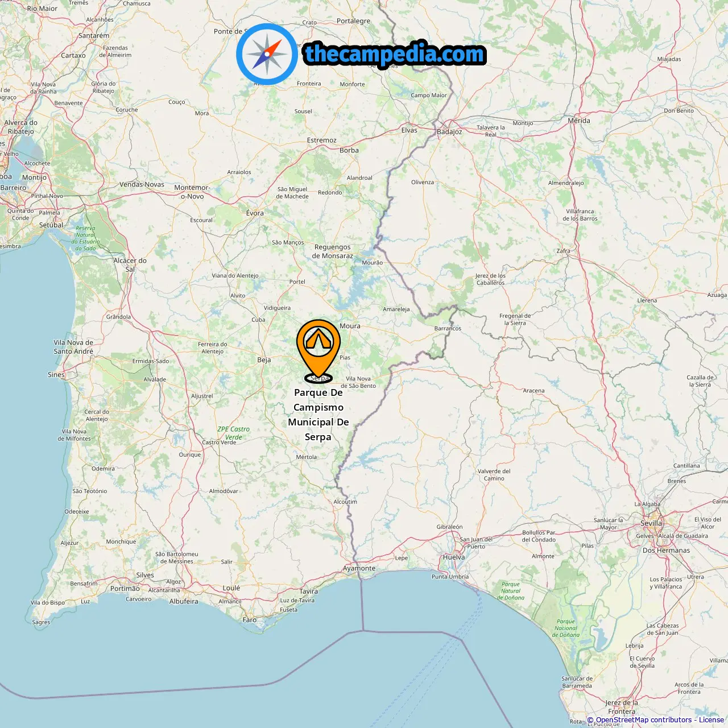Click the Badajoz city label
728x728 pixels.
pos(449,131)
